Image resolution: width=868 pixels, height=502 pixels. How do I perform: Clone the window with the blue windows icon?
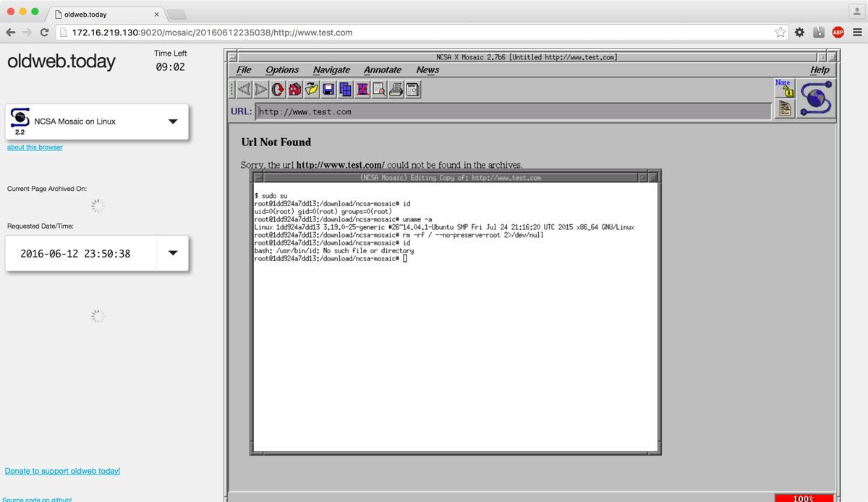(345, 90)
